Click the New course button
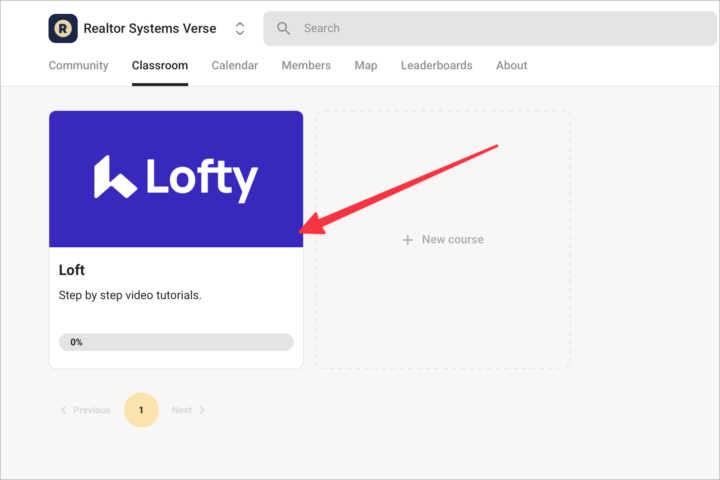This screenshot has height=480, width=720. coord(443,239)
